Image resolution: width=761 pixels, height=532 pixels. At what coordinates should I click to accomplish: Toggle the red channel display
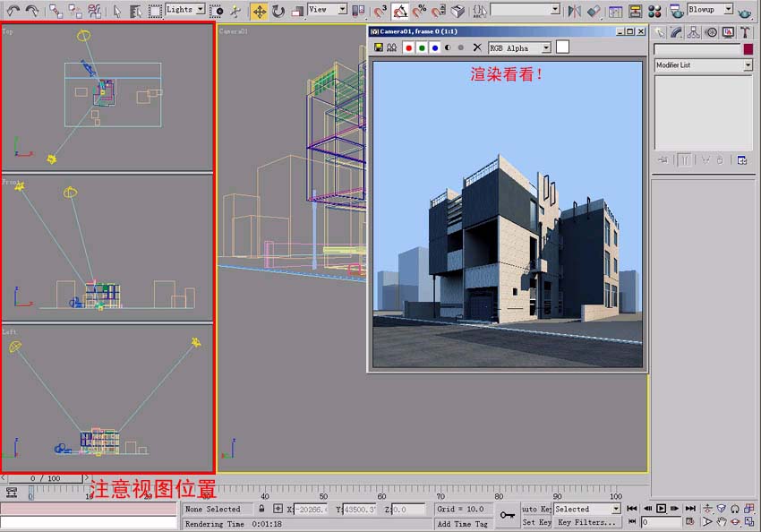(408, 47)
